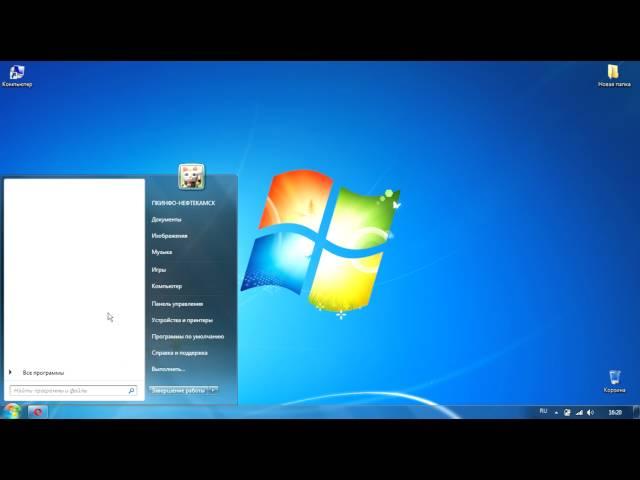Screen dimensions: 640x480
Task: Open Документы from the Start menu
Action: [167, 220]
